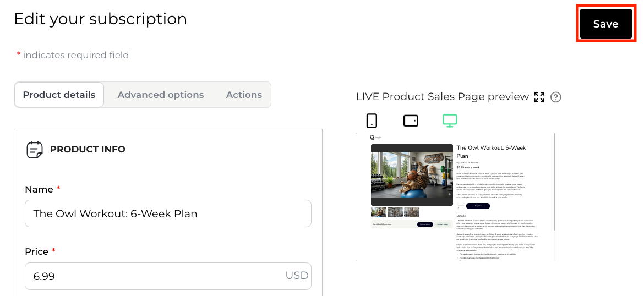The width and height of the screenshot is (644, 296).
Task: Select the second preview gallery thumbnail
Action: pyautogui.click(x=395, y=212)
